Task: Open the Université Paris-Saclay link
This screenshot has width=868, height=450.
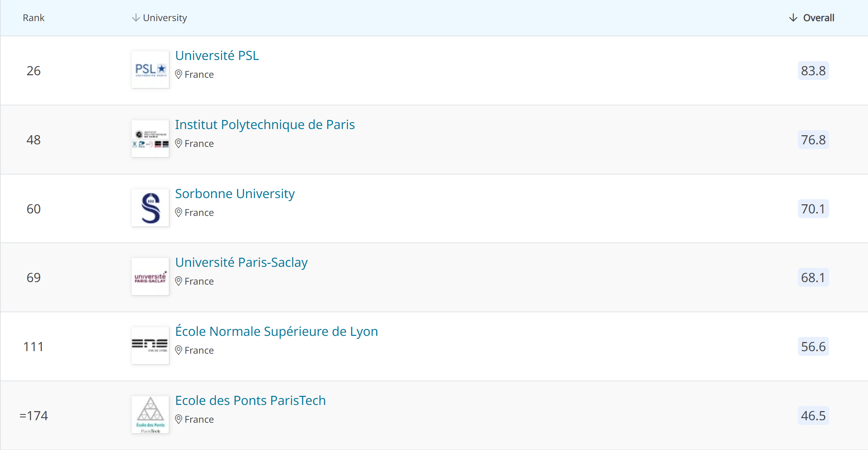Action: [241, 262]
